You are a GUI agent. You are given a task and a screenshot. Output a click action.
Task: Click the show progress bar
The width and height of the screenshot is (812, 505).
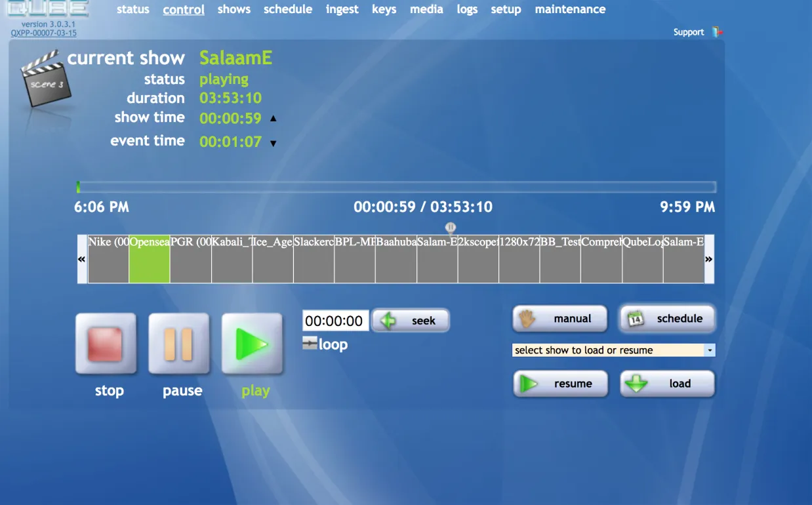pos(396,187)
